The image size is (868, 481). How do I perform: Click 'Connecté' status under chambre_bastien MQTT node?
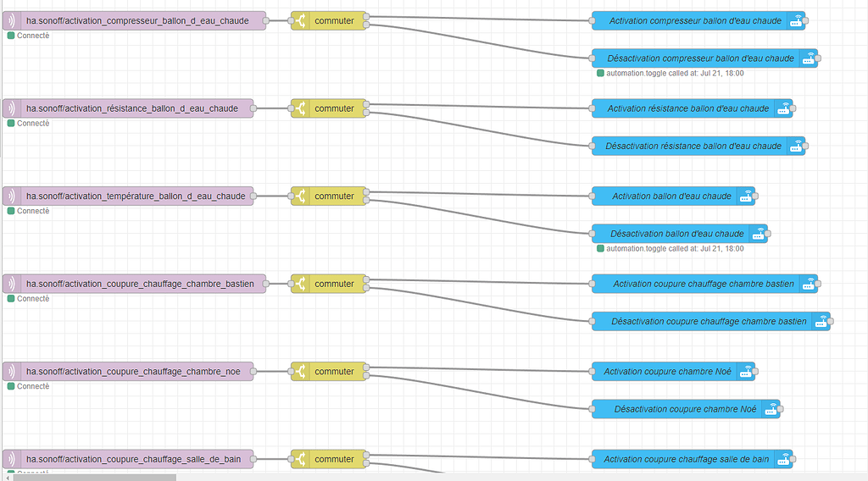(x=29, y=299)
